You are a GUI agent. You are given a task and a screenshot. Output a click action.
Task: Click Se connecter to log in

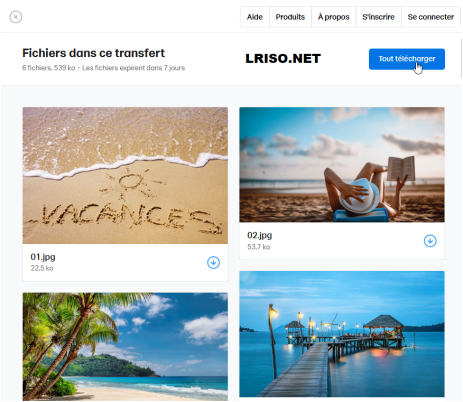(x=431, y=17)
